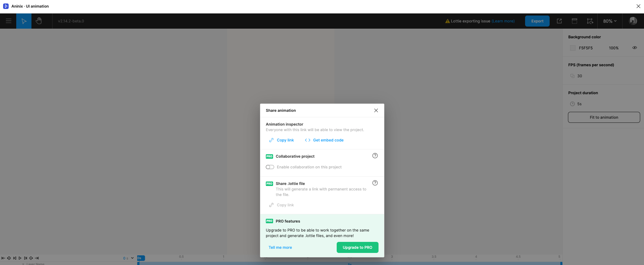Click the link icon beside Animation inspector Copy link

coord(271,140)
